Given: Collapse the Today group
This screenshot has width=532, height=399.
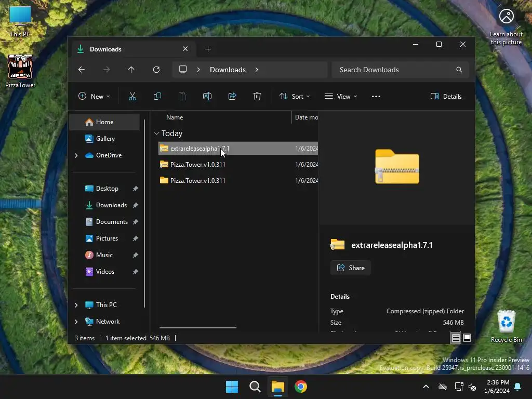Looking at the screenshot, I should point(156,134).
